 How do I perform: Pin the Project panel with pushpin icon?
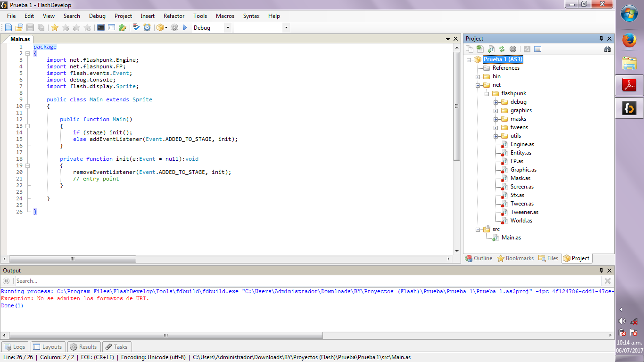pyautogui.click(x=601, y=39)
